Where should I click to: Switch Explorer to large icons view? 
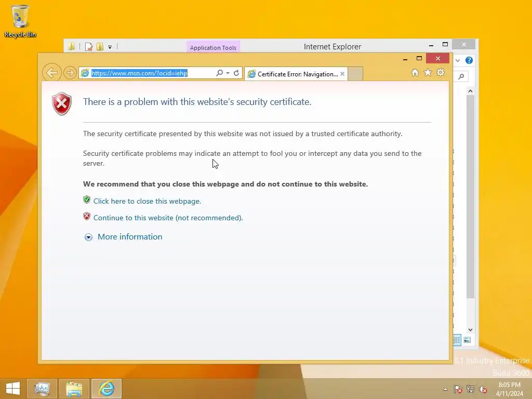467,340
